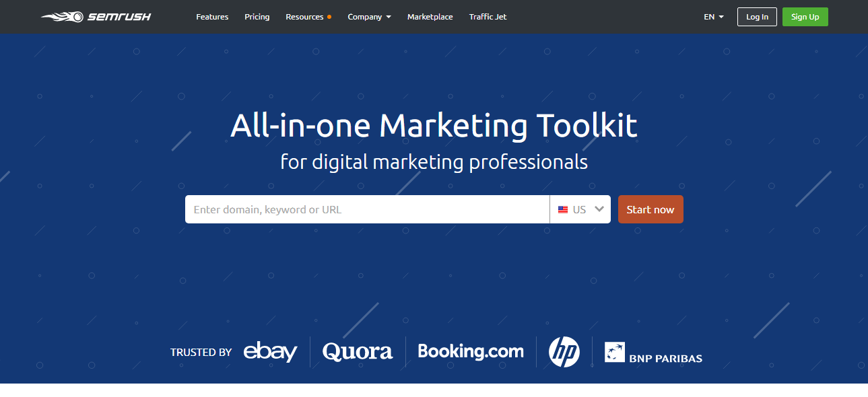The width and height of the screenshot is (868, 397).
Task: Click "for digital marketing professionals" subheading
Action: coord(434,162)
